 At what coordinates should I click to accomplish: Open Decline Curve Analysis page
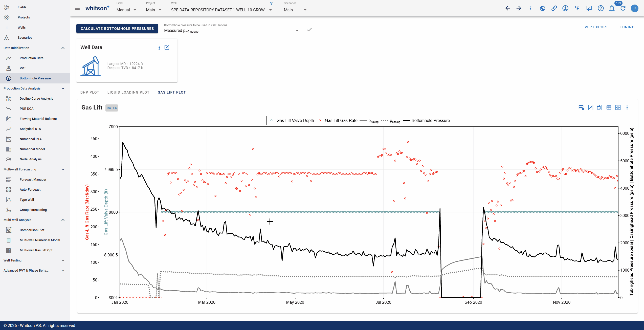[x=35, y=99]
